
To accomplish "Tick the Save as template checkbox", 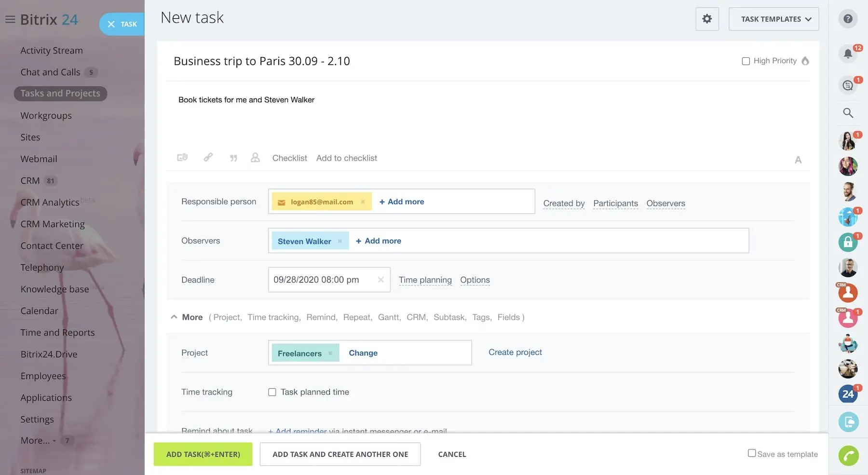I will click(751, 453).
